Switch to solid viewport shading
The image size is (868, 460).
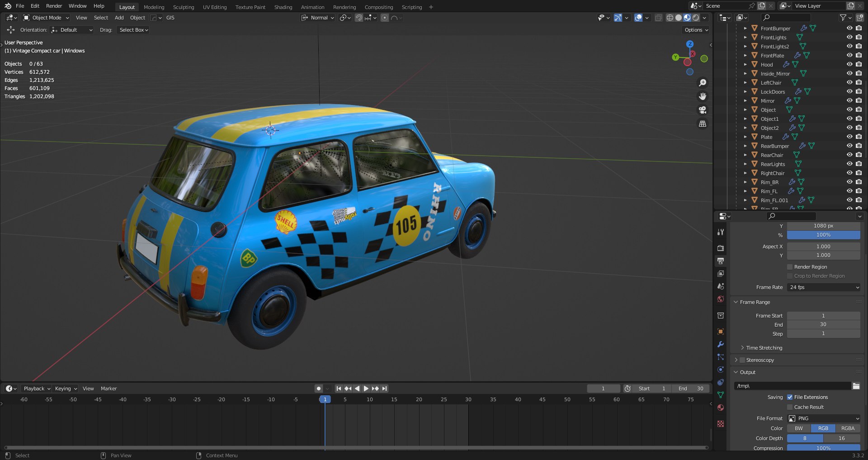[679, 18]
